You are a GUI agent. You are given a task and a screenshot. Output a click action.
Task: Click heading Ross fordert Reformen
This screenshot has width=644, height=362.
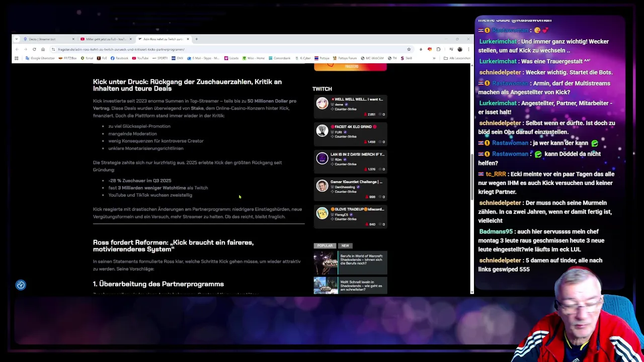pos(173,246)
